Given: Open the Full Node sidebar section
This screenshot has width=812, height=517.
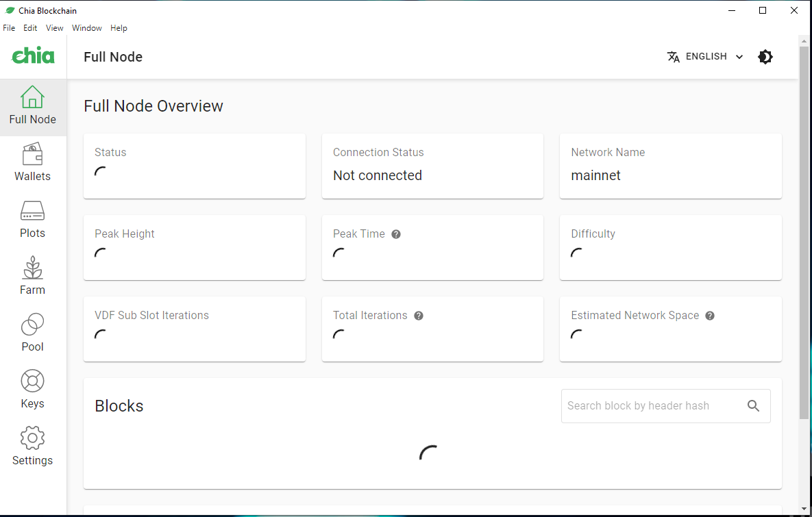Looking at the screenshot, I should coord(33,107).
